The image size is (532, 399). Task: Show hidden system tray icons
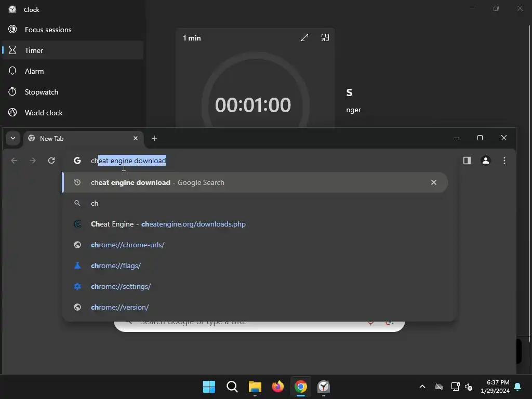click(422, 387)
